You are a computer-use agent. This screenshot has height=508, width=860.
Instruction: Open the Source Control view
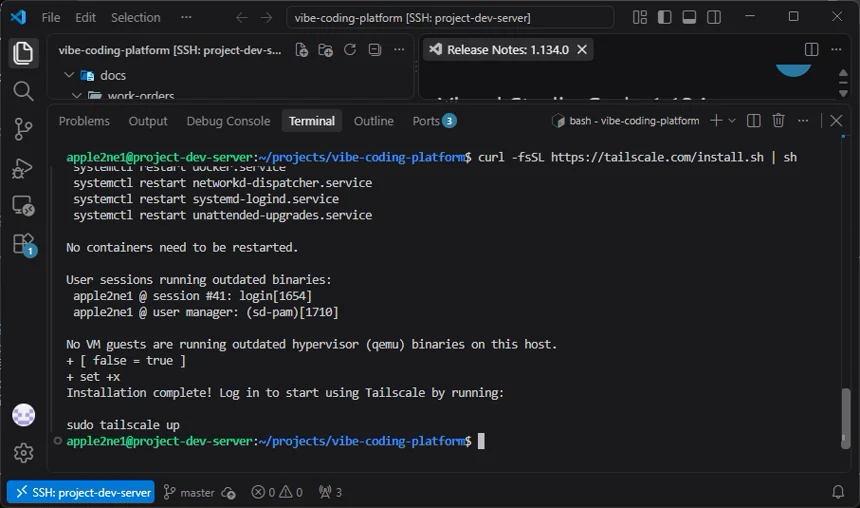(x=23, y=129)
